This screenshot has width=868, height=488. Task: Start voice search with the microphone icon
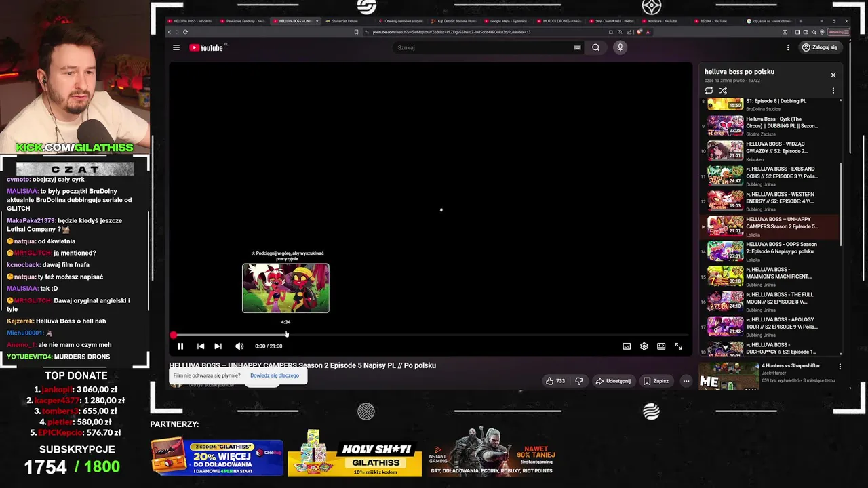click(620, 47)
